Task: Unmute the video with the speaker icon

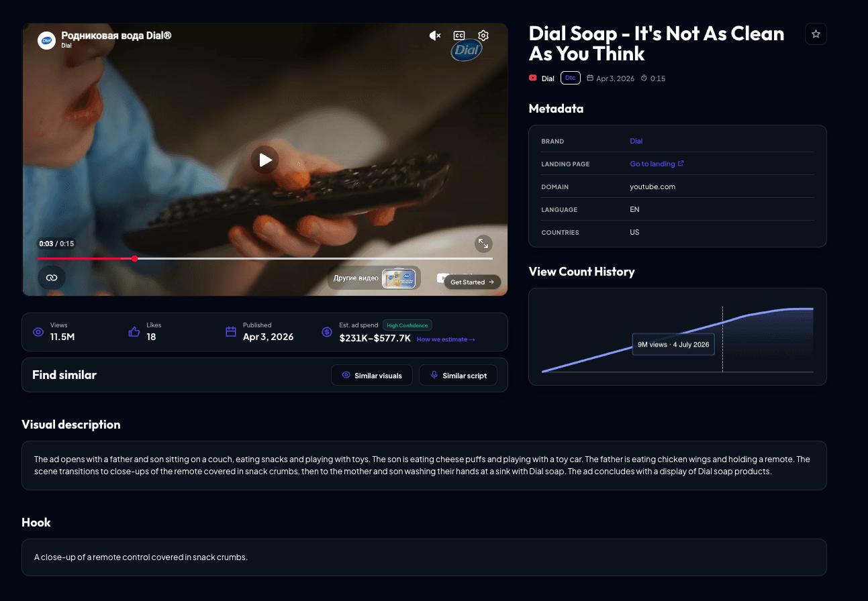Action: point(435,36)
